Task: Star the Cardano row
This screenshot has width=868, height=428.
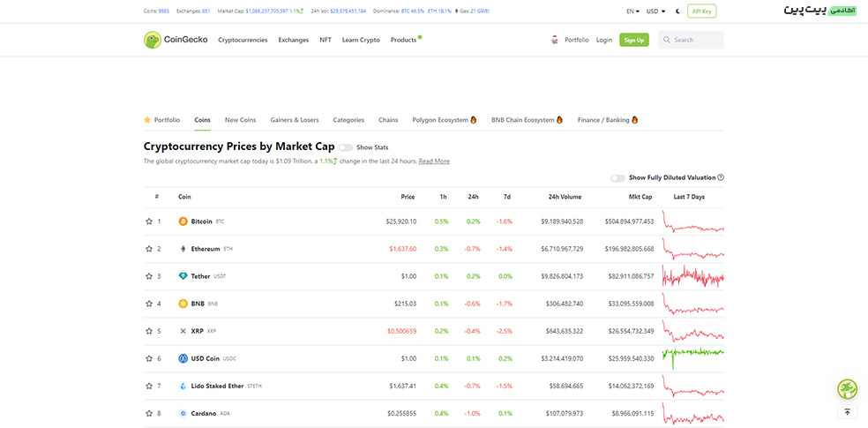Action: [x=149, y=414]
